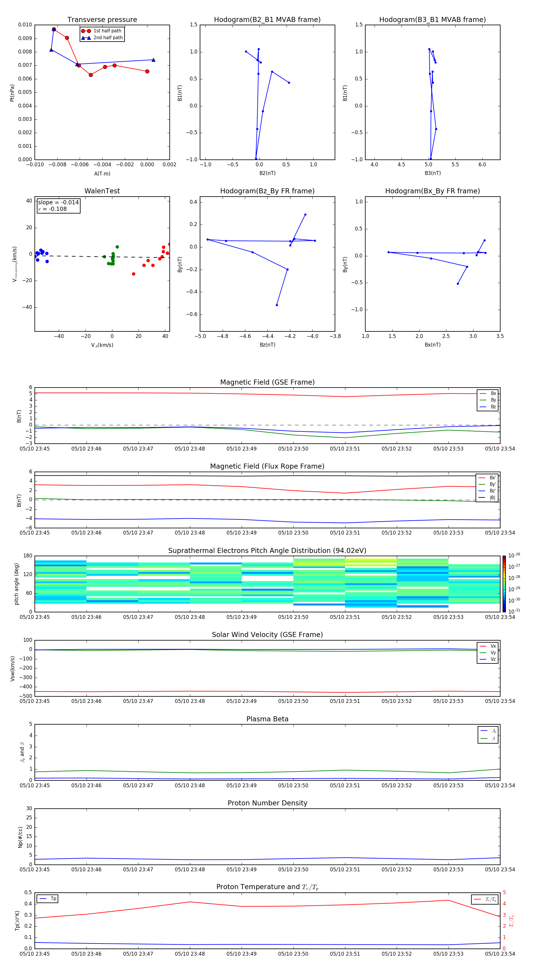Click the 'Bx(nT)' x-axis label

[432, 345]
